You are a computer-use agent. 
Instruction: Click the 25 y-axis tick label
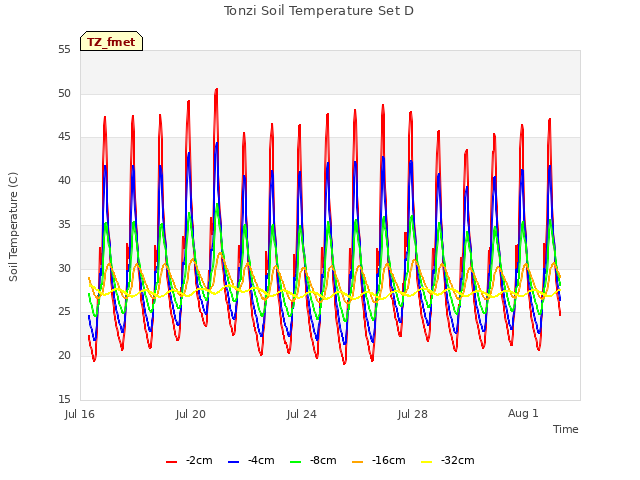pos(64,312)
